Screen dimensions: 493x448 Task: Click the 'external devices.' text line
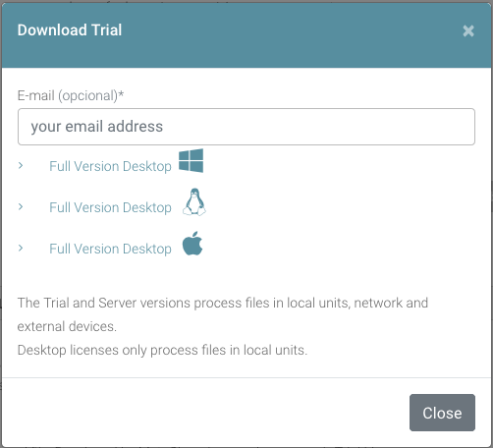click(x=67, y=326)
